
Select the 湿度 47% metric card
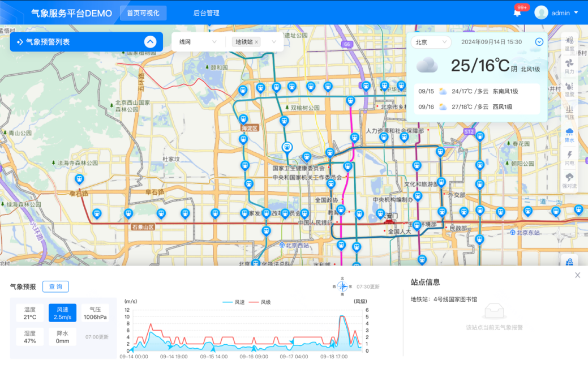(29, 337)
